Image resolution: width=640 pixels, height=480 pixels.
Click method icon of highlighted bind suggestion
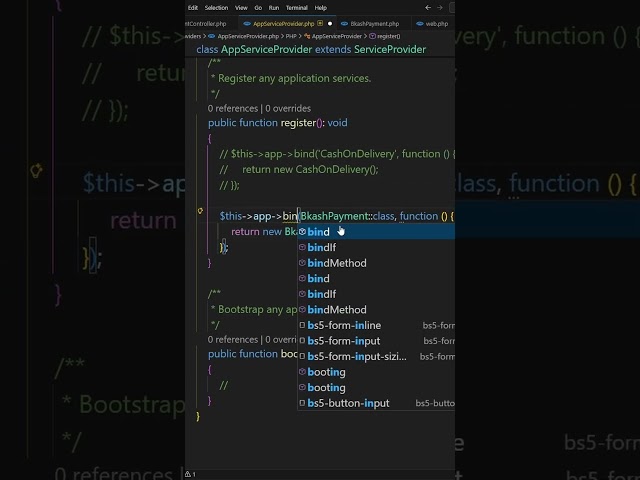(302, 232)
